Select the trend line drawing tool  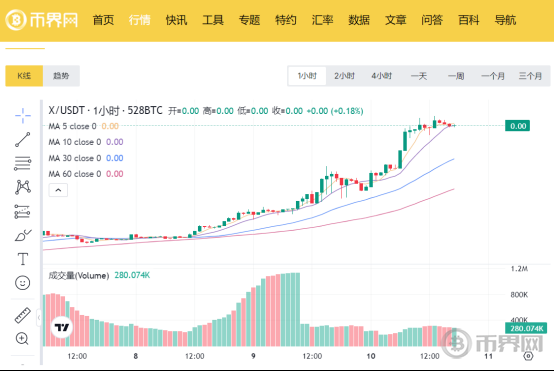23,140
